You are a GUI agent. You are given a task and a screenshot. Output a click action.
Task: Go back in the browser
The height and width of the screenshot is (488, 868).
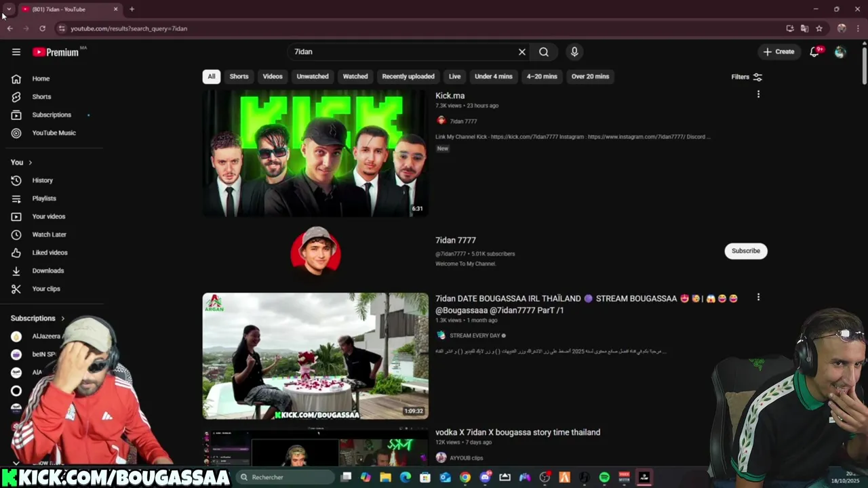(9, 28)
